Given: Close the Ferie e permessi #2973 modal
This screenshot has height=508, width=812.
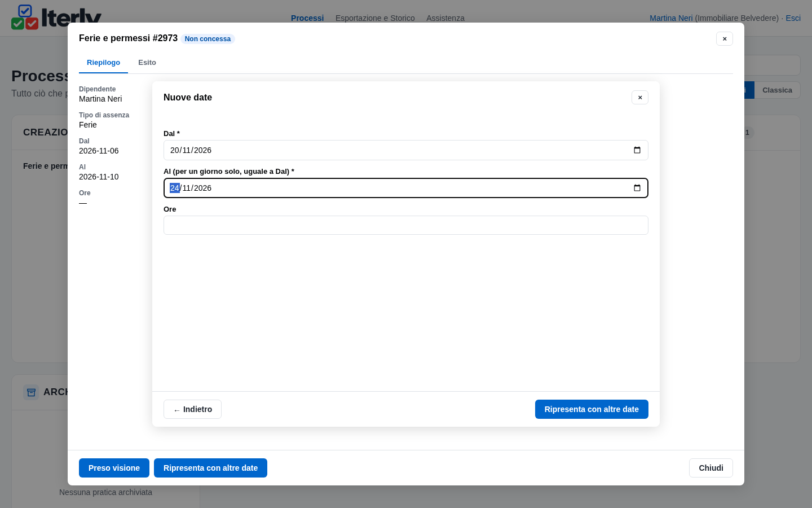Looking at the screenshot, I should pos(725,38).
